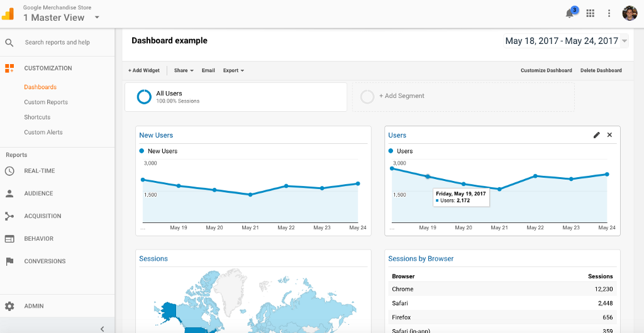
Task: Edit the Users widget with pencil icon
Action: point(596,135)
